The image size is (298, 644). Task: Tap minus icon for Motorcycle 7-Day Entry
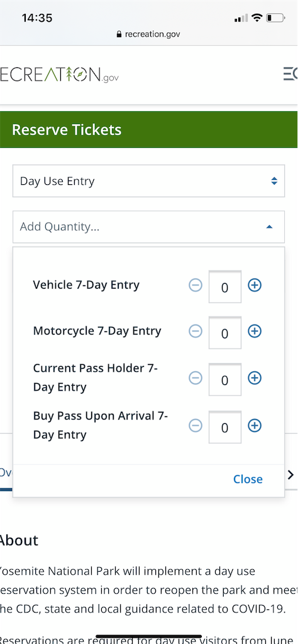pos(196,331)
